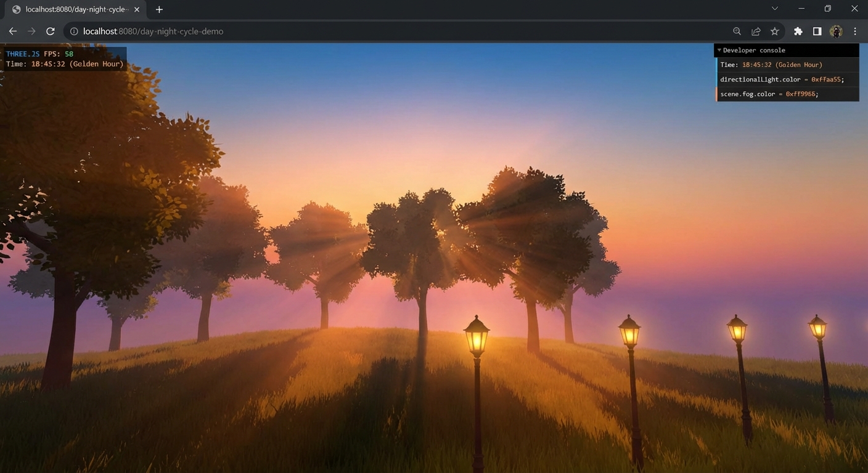View site information icon beside URL

(74, 31)
